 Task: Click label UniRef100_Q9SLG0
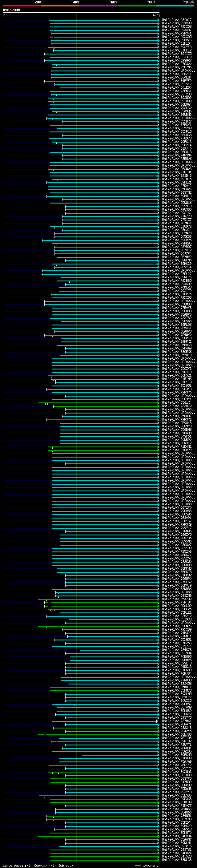[177, 108]
